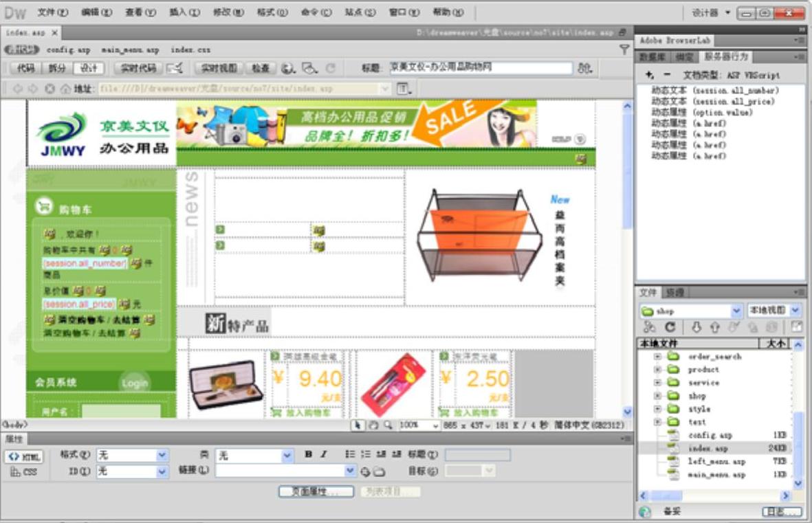The image size is (812, 523).
Task: Select the zoom magnifier tool in status bar
Action: point(388,425)
